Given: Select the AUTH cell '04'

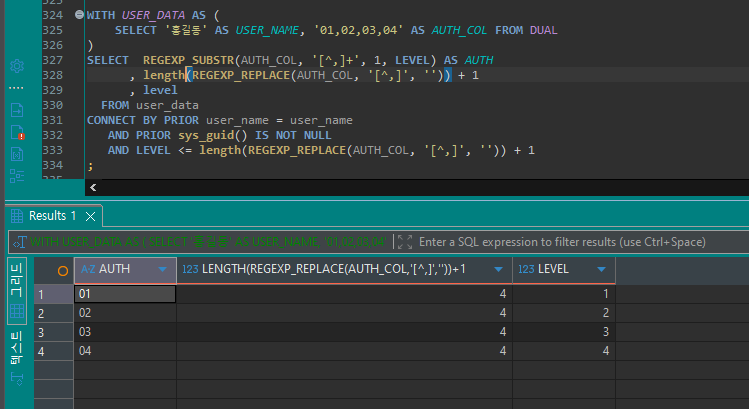Looking at the screenshot, I should tap(125, 351).
